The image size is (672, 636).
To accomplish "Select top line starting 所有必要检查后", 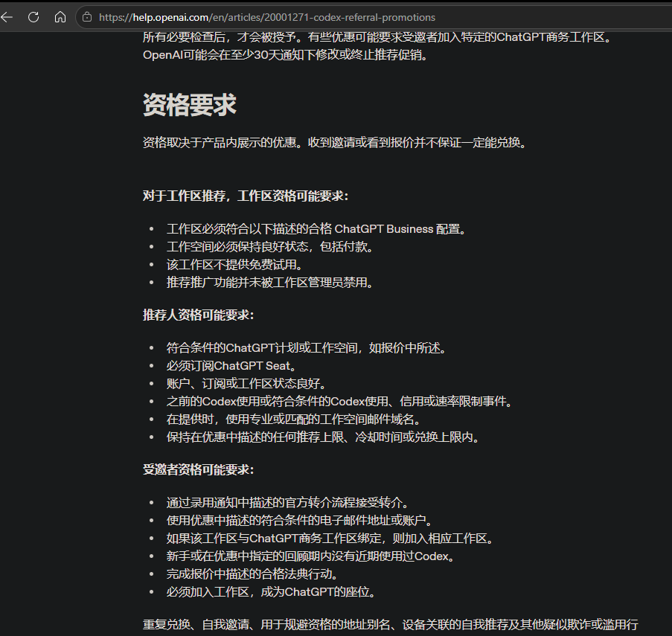I will pos(377,37).
